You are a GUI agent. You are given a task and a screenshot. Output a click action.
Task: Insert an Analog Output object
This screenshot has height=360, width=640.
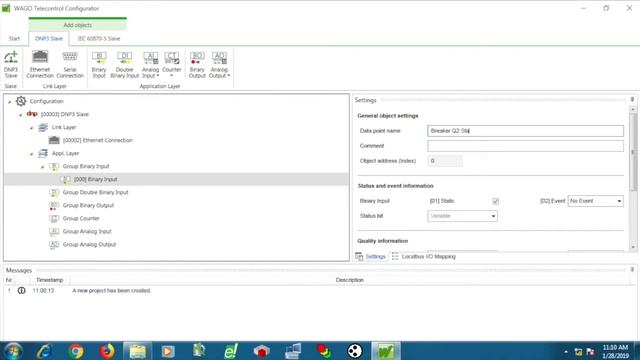[x=219, y=64]
